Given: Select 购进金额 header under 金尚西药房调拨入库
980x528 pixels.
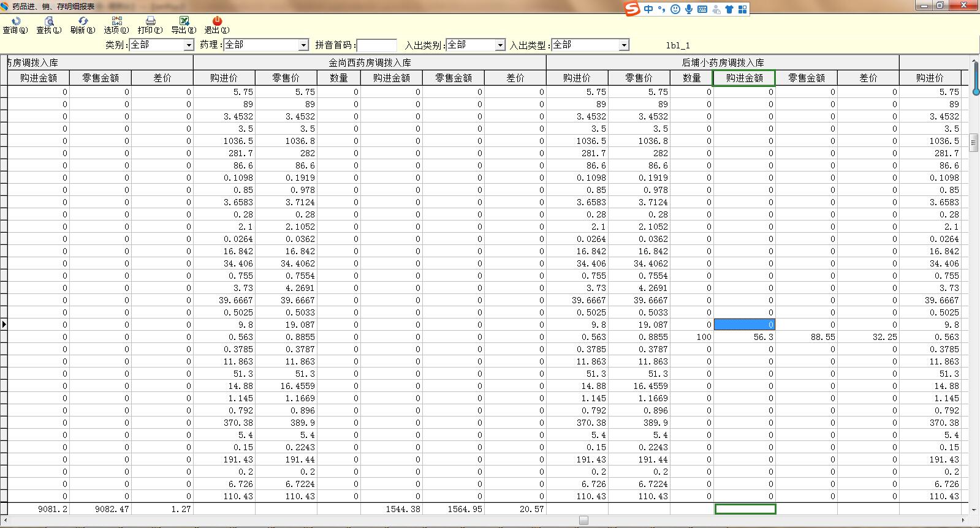Looking at the screenshot, I should click(x=391, y=78).
